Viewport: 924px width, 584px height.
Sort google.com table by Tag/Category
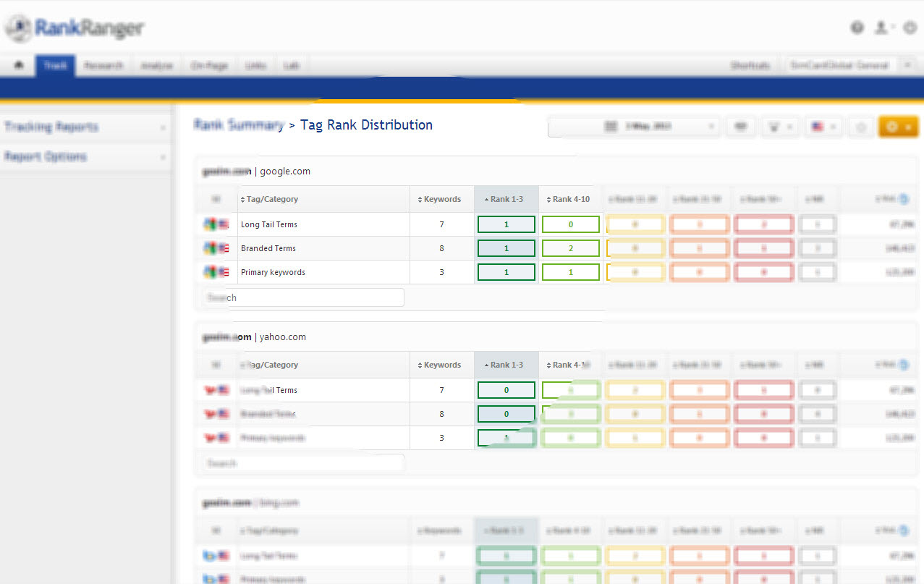(323, 199)
